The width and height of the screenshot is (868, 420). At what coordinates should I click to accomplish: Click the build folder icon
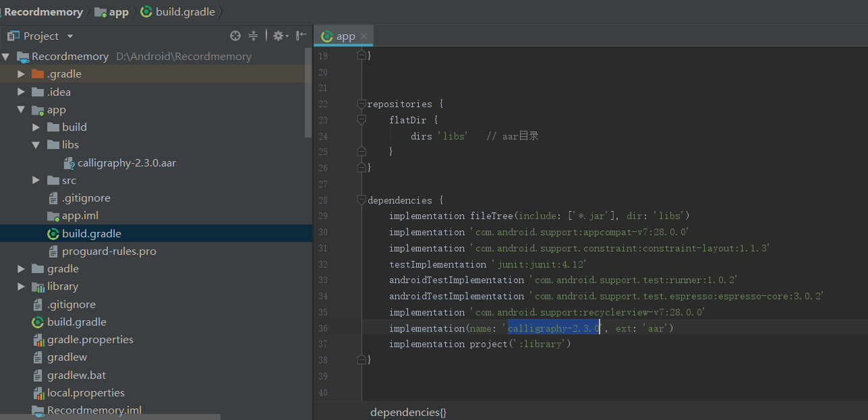point(53,127)
